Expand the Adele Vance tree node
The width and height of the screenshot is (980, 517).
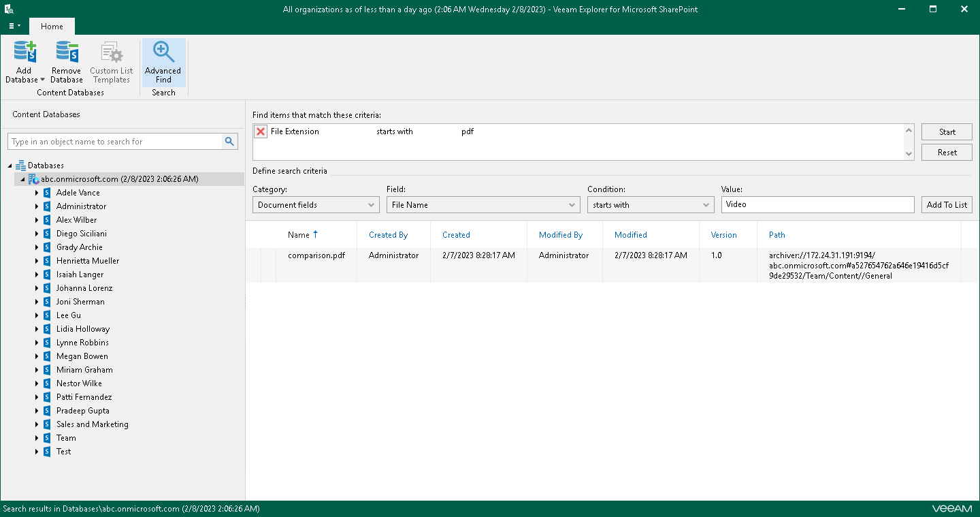[37, 193]
